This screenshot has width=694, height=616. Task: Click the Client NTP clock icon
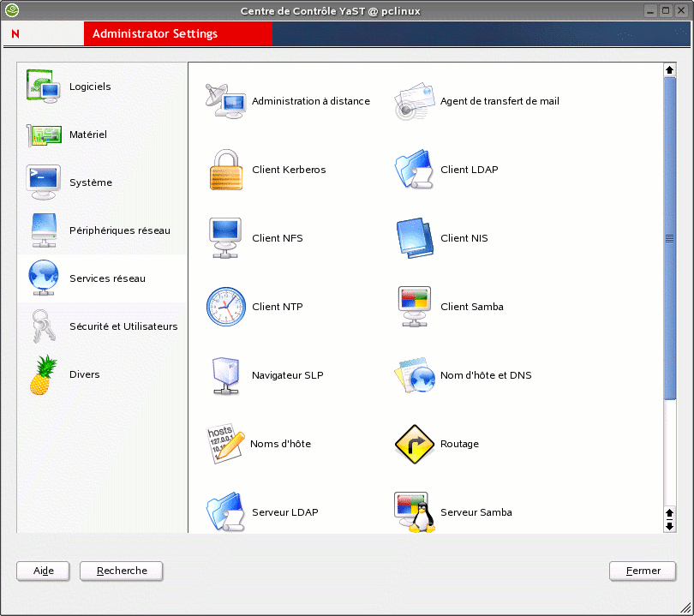click(x=226, y=307)
